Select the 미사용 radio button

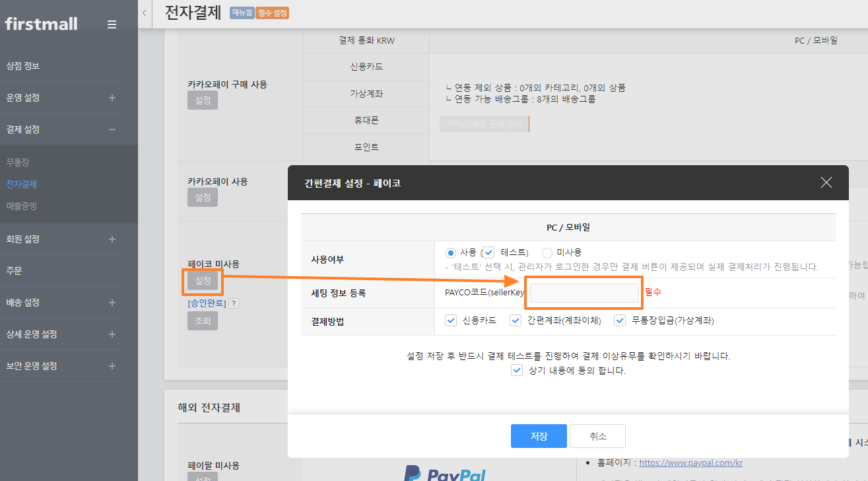click(547, 252)
